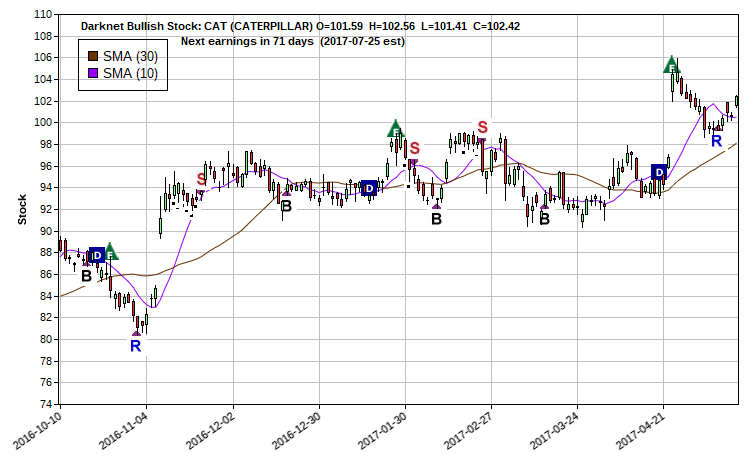Click the 2017-04-21 date axis label
756x461 pixels.
click(640, 431)
